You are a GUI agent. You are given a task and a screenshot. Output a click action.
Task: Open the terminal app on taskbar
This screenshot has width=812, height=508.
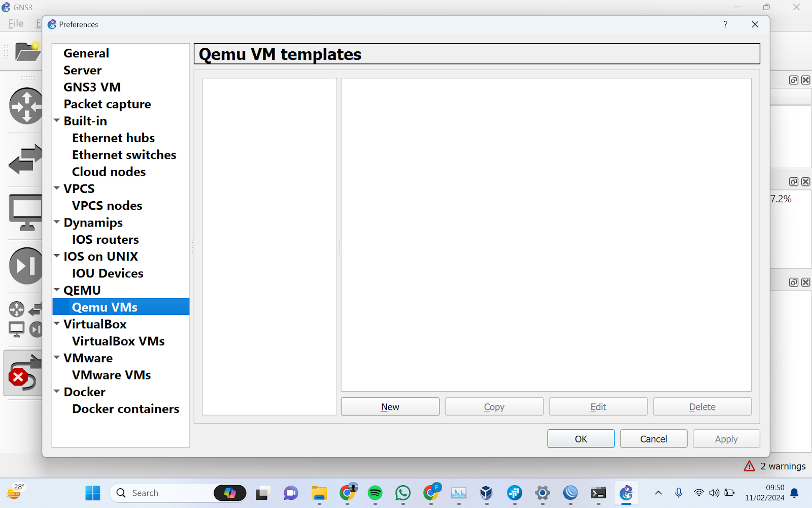click(x=598, y=493)
